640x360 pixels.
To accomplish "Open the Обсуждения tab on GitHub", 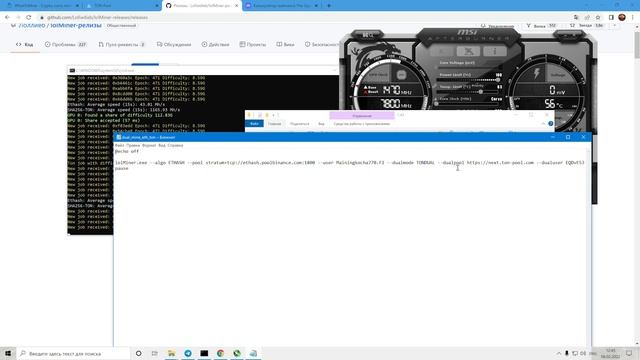I will pos(174,44).
